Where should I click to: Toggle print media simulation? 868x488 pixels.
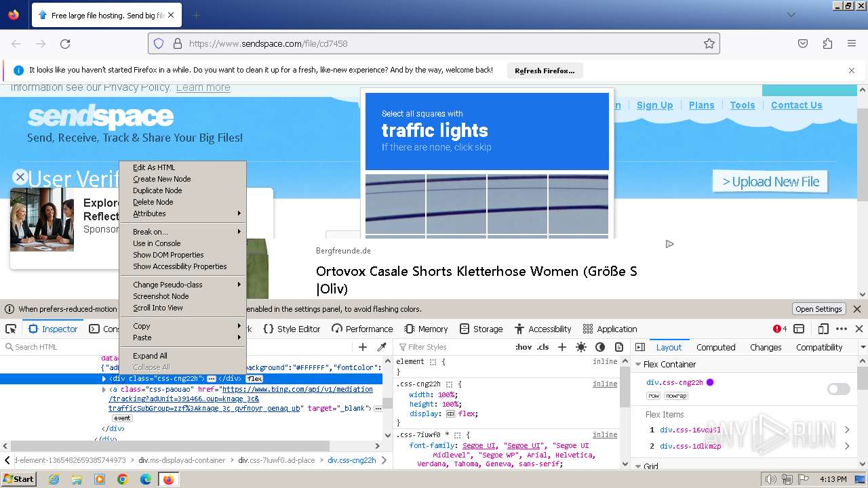(x=619, y=347)
